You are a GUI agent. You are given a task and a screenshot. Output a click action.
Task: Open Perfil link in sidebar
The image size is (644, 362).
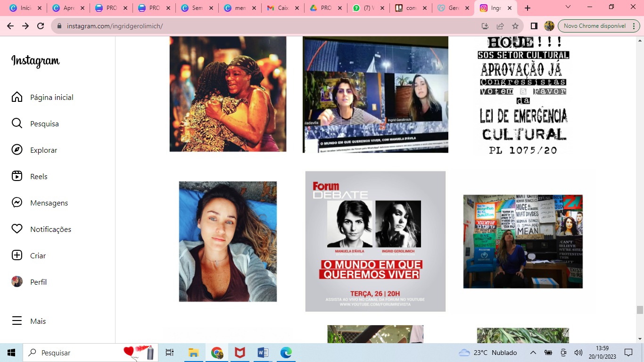coord(38,282)
